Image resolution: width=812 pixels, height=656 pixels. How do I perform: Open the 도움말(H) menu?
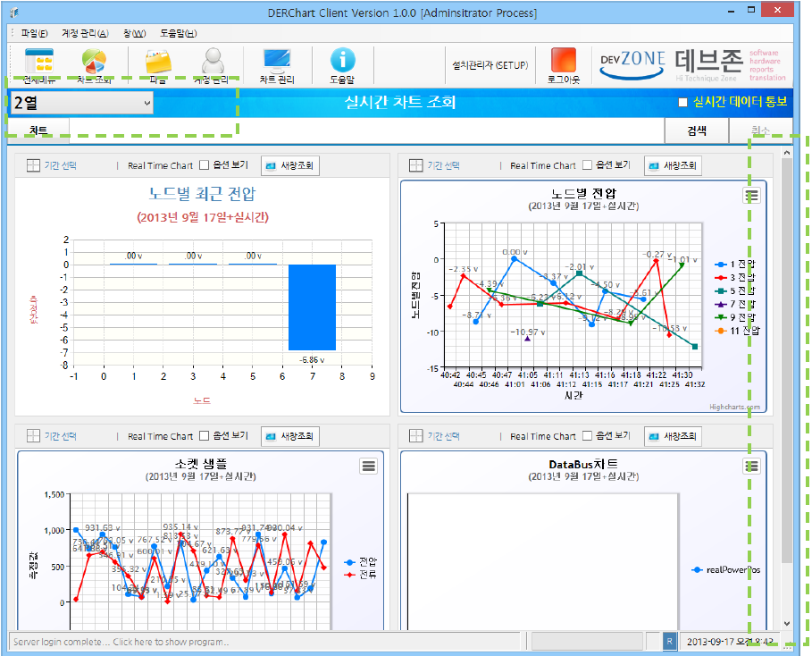pos(178,34)
